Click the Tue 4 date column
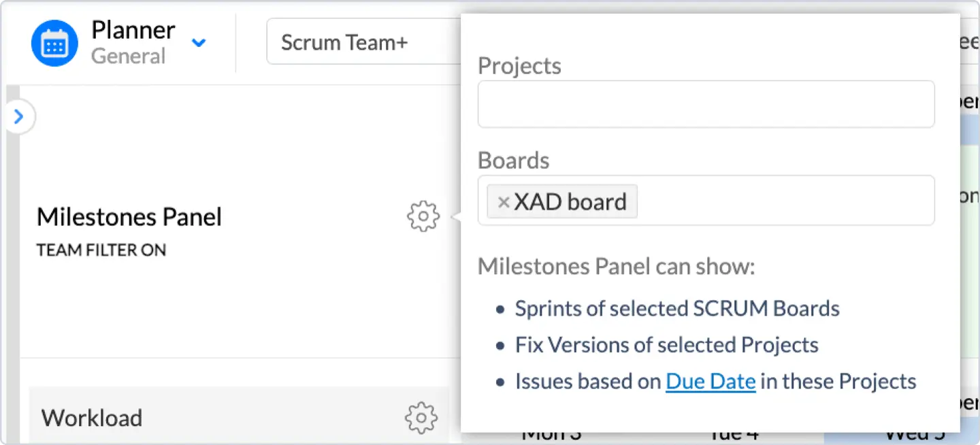The image size is (980, 445). point(734,435)
